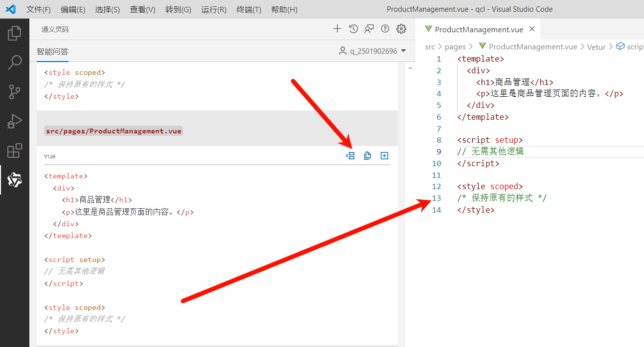Insert code block at cursor icon
This screenshot has height=347, width=644.
coord(350,156)
